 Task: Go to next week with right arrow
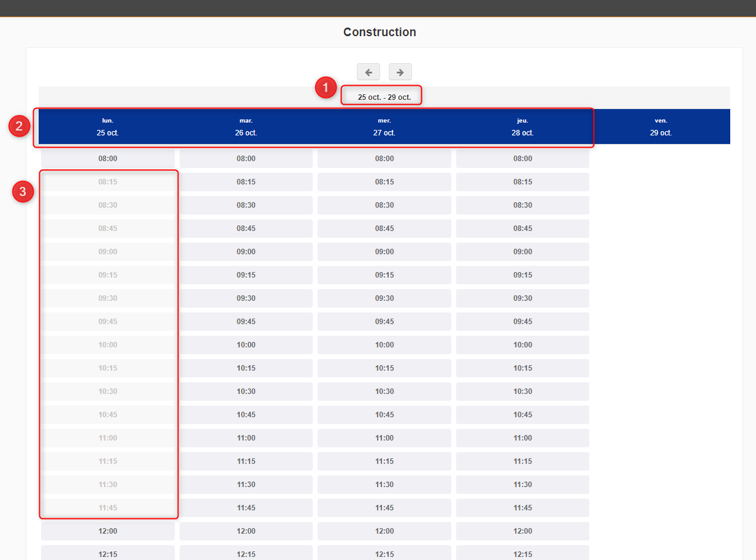(x=400, y=72)
